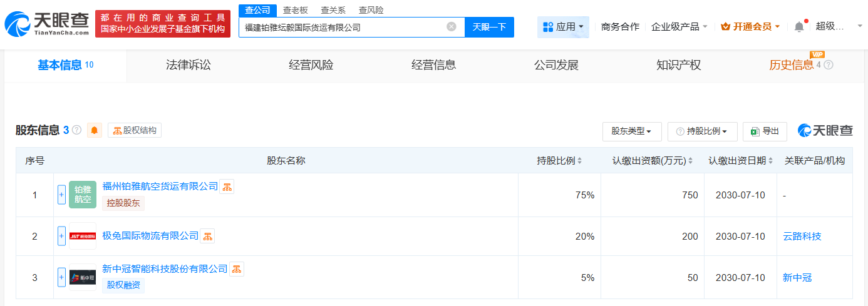Click the help icon beside 股东信息 count

76,130
